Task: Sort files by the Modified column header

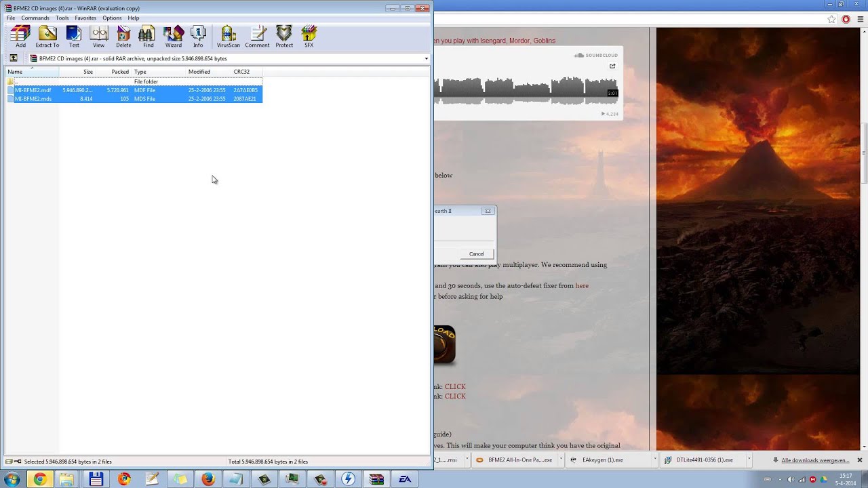Action: click(x=208, y=71)
